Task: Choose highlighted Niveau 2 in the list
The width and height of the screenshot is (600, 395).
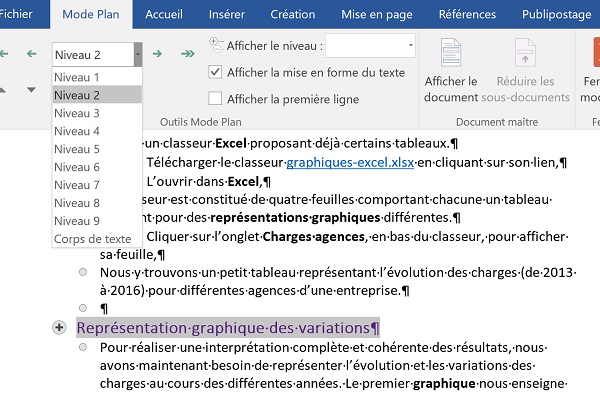Action: coord(97,95)
